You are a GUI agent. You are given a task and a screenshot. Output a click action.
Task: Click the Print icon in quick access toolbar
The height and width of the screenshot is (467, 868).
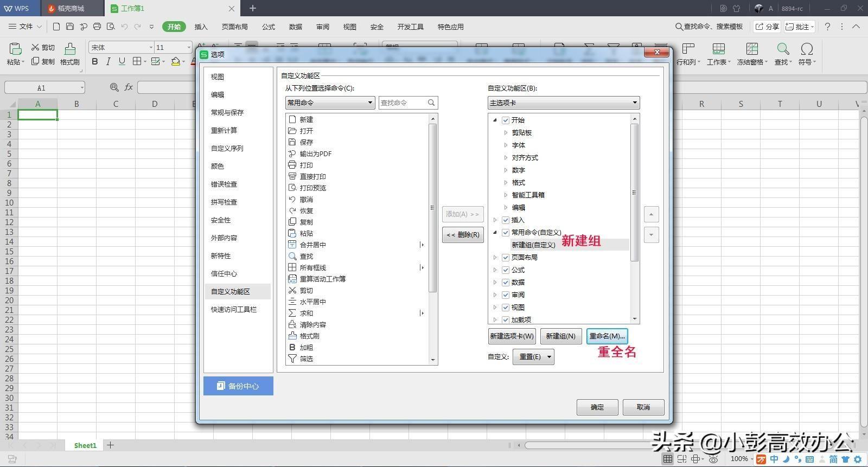pyautogui.click(x=97, y=27)
